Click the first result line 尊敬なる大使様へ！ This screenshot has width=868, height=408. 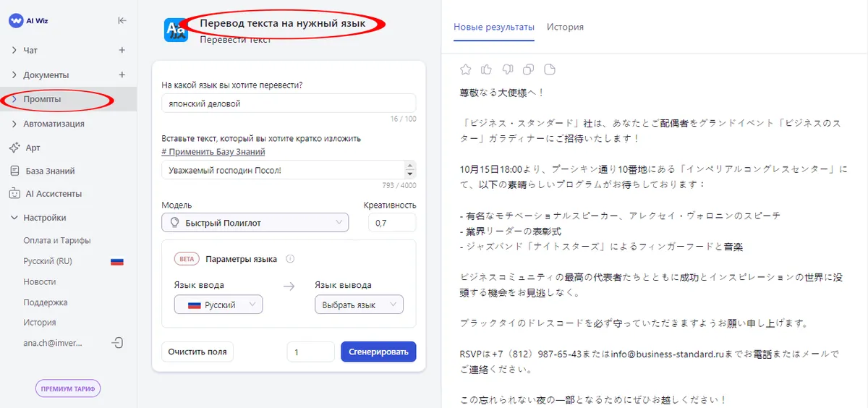coord(502,93)
